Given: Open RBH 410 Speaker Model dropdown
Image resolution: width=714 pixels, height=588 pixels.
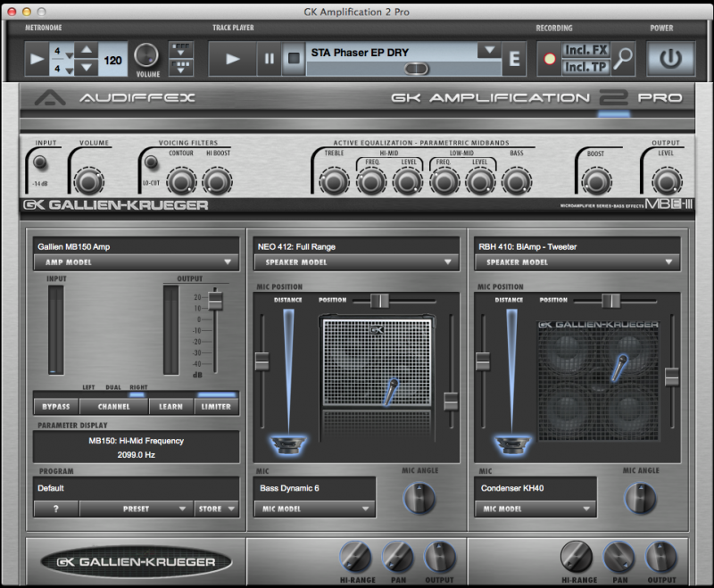Looking at the screenshot, I should [577, 262].
